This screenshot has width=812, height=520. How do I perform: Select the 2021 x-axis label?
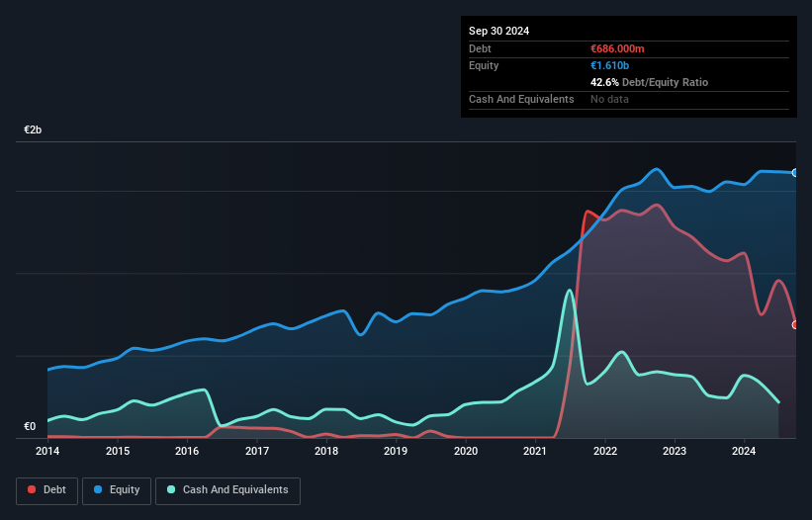point(535,451)
